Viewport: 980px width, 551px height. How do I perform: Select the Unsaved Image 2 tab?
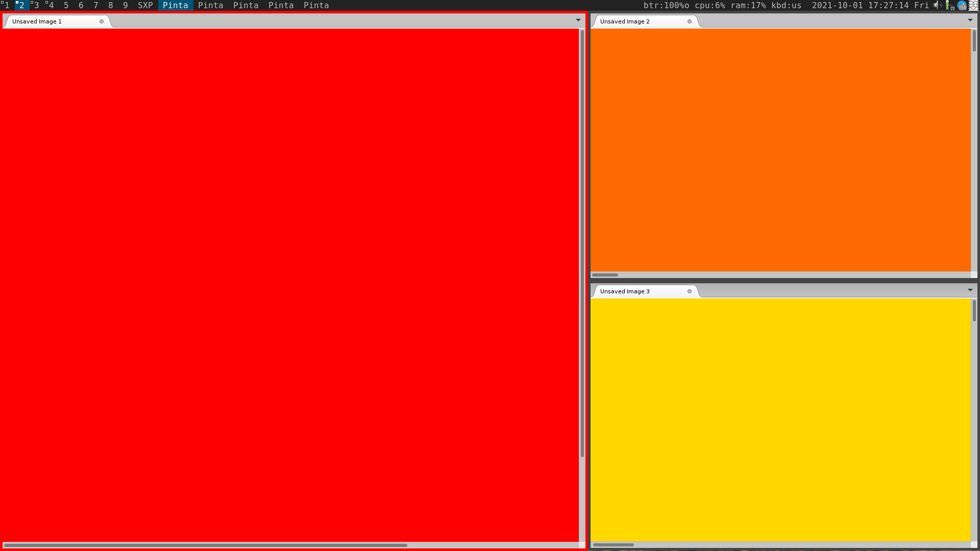625,21
